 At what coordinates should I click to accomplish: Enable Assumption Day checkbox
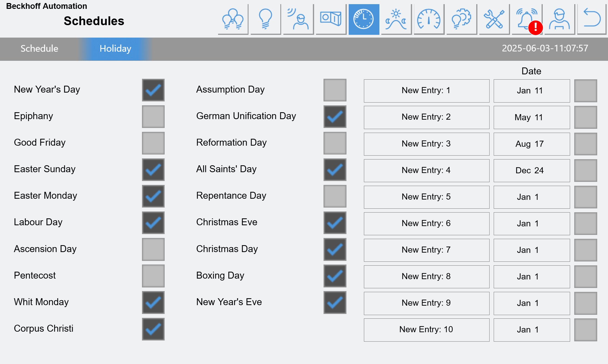[x=335, y=90]
